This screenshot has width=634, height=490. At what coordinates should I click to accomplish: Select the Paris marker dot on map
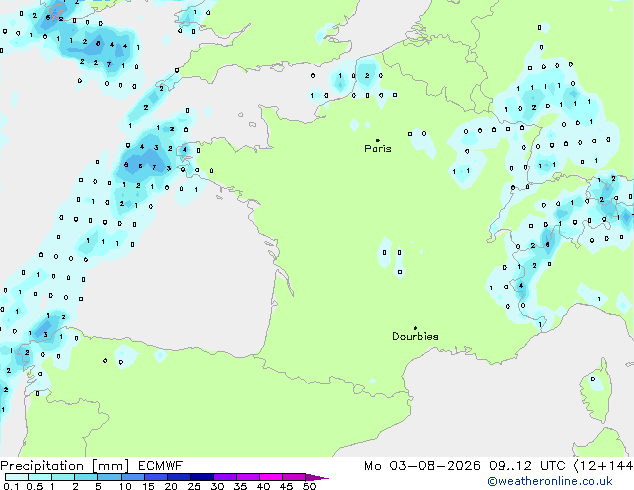pos(378,140)
